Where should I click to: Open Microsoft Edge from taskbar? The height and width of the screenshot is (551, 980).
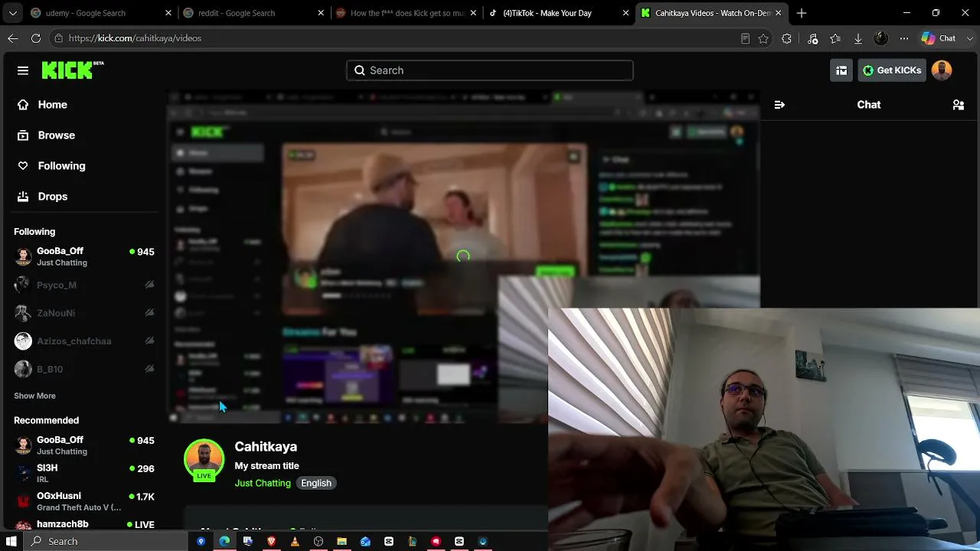(x=224, y=541)
